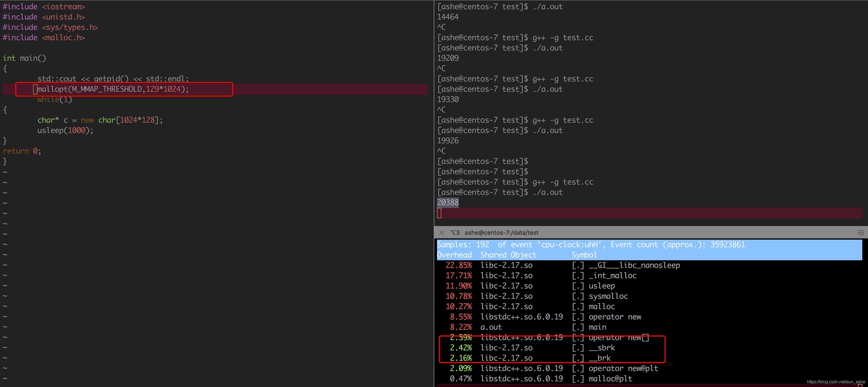Click the first g++ -g test.cc command
Screen dimensions: 868x387
[563, 37]
